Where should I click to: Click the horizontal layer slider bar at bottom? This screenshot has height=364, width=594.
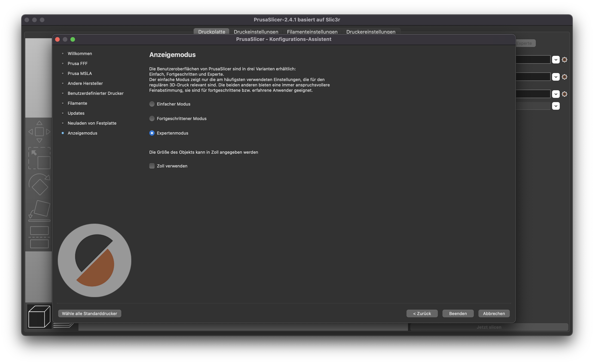coord(243,327)
